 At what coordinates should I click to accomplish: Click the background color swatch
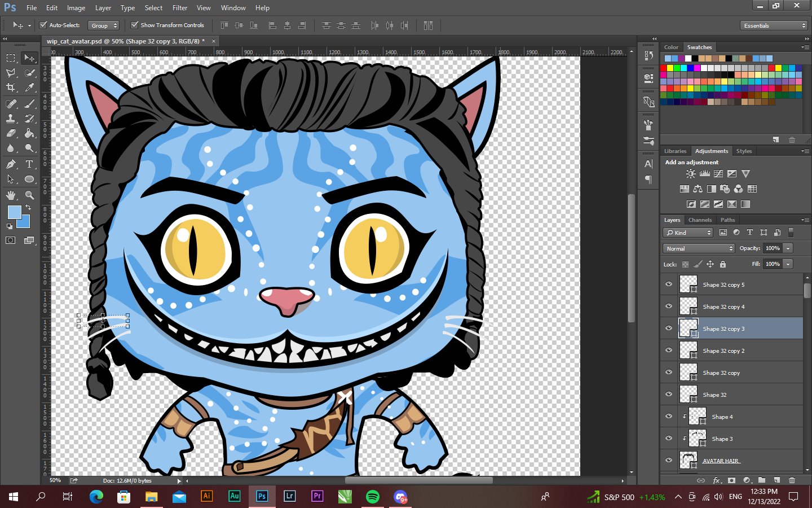(x=24, y=222)
